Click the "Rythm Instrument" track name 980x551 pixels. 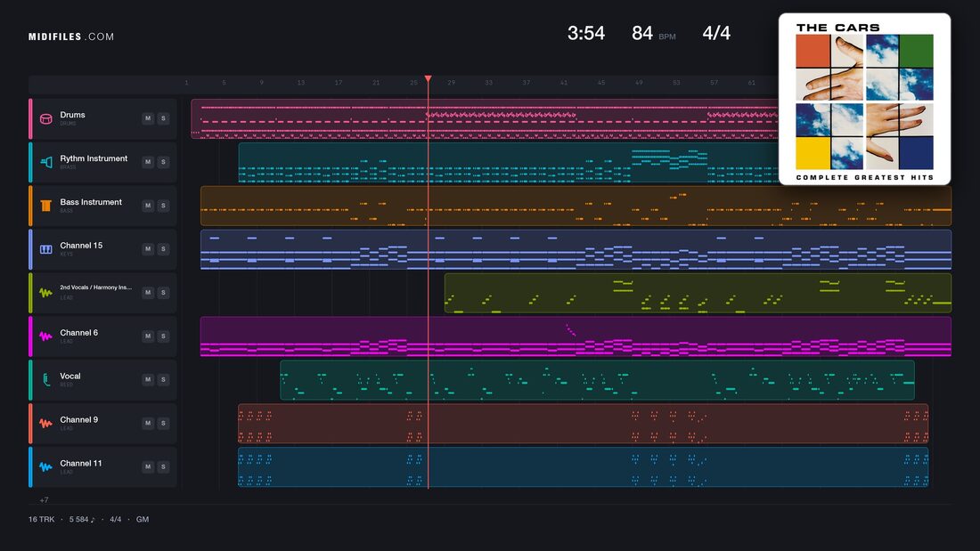[94, 158]
